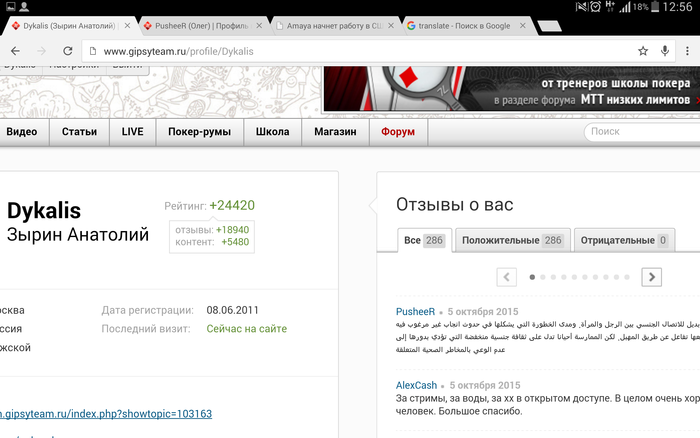
Task: Open the Статьи menu item
Action: click(79, 132)
